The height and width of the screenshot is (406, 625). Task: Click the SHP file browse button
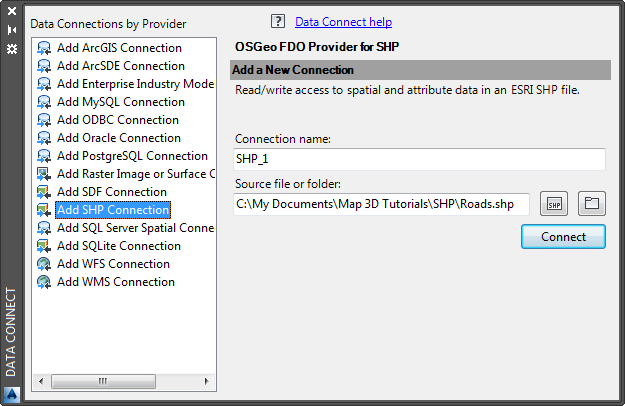tap(554, 204)
